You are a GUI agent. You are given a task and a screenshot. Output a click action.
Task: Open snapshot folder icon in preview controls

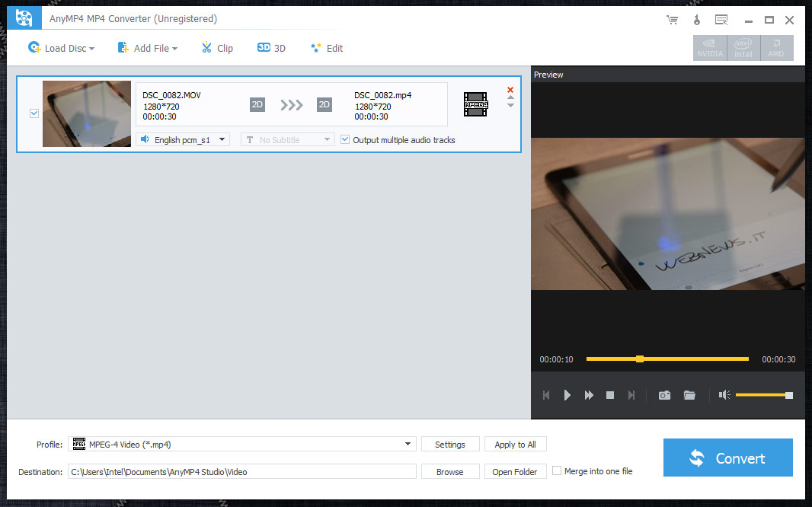tap(689, 395)
